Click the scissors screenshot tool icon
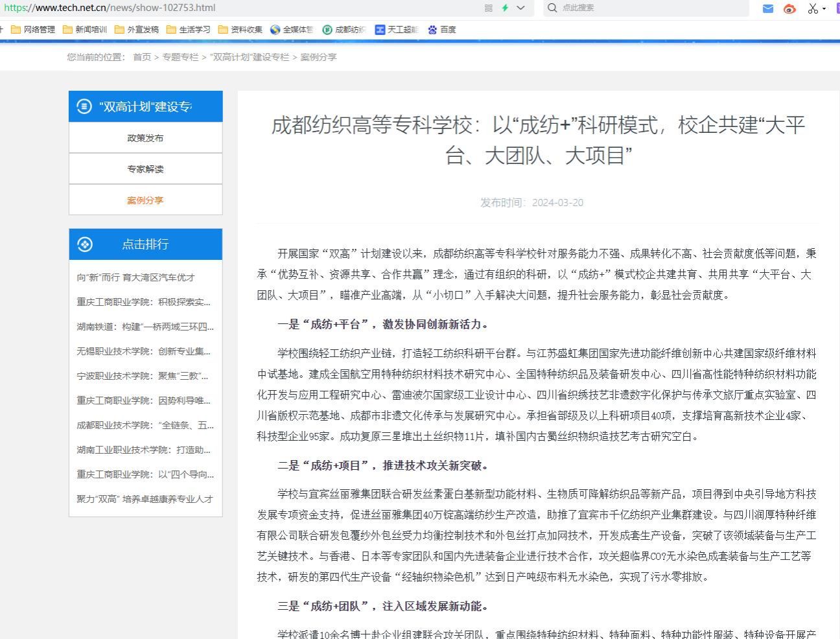Viewport: 840px width, 639px height. pyautogui.click(x=813, y=8)
